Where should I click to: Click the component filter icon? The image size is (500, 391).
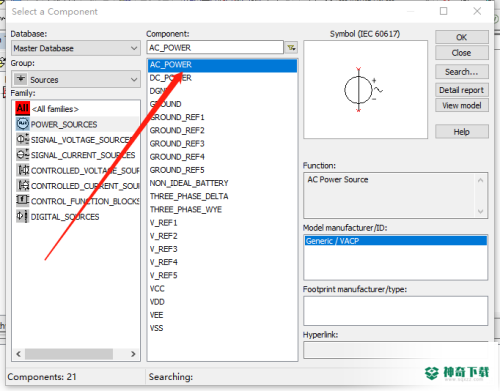[x=291, y=48]
